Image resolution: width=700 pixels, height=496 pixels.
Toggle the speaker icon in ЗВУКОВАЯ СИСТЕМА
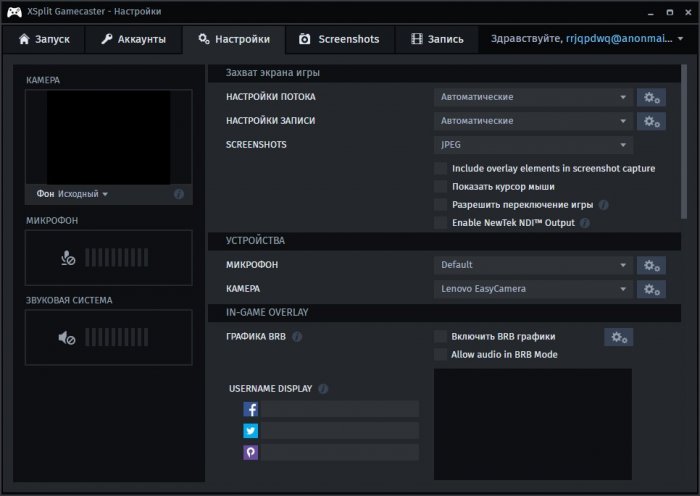pos(68,338)
